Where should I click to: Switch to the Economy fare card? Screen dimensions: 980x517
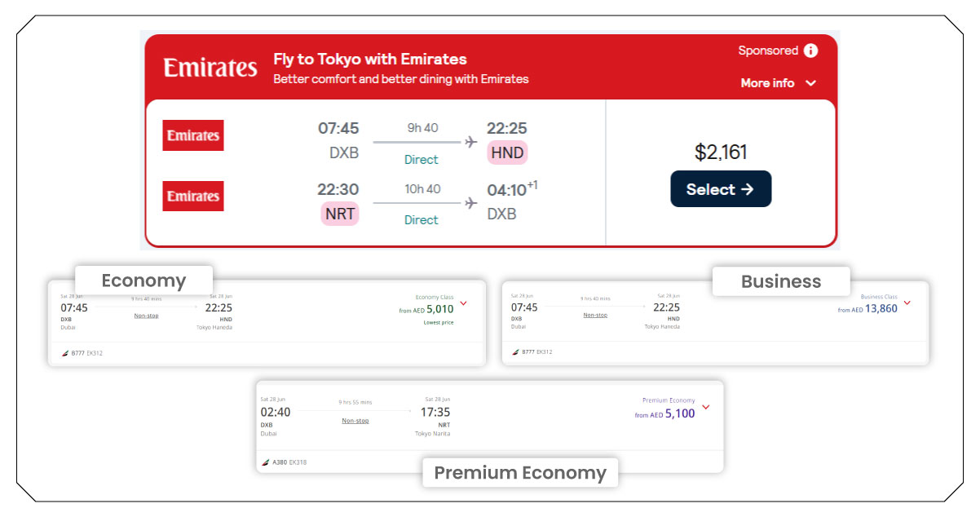(x=143, y=280)
